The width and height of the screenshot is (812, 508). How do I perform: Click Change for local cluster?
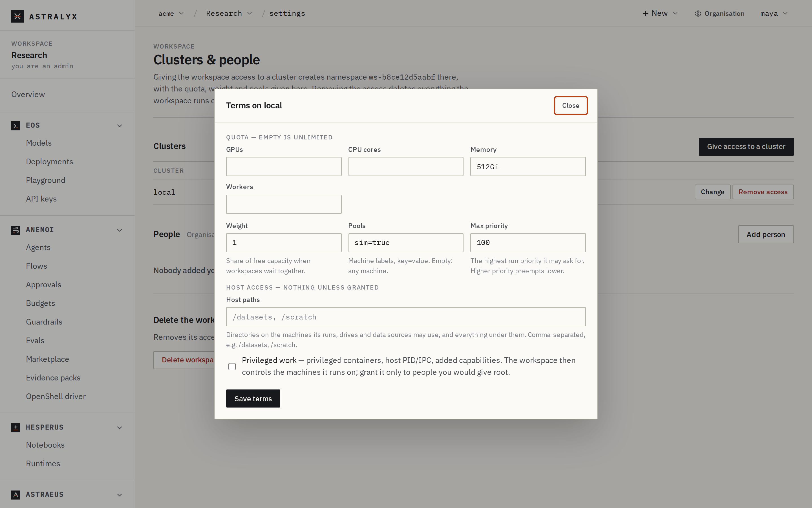[712, 192]
